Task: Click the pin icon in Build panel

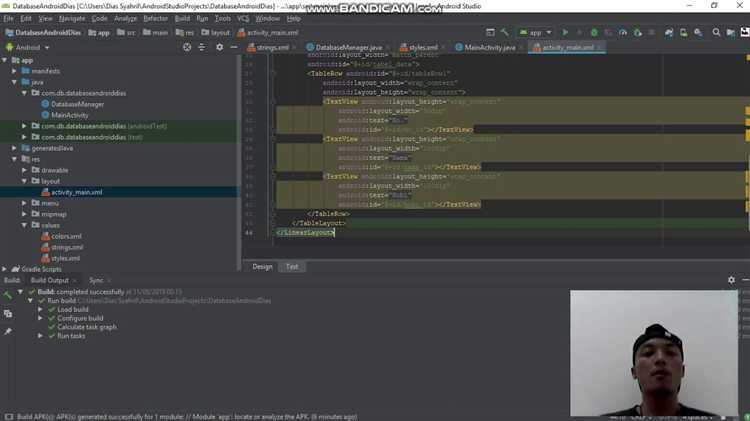Action: point(8,331)
